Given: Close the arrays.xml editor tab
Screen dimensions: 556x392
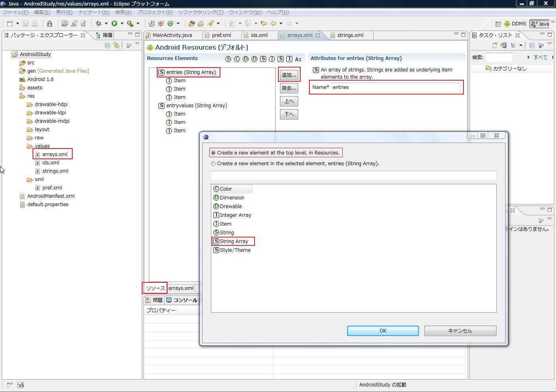Looking at the screenshot, I should [318, 35].
